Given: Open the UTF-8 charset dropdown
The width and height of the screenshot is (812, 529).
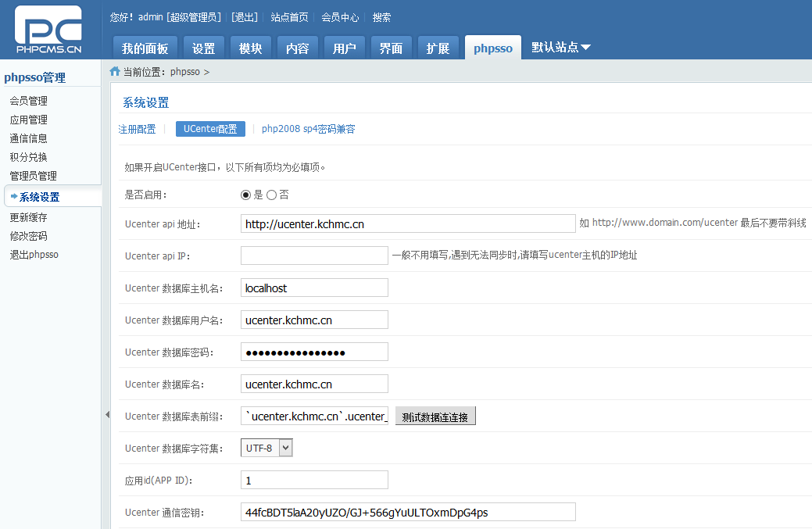Looking at the screenshot, I should pyautogui.click(x=268, y=448).
